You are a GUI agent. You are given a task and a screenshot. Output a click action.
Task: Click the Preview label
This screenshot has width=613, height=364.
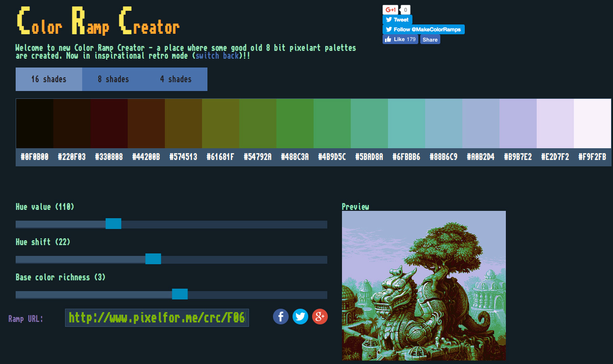[356, 207]
